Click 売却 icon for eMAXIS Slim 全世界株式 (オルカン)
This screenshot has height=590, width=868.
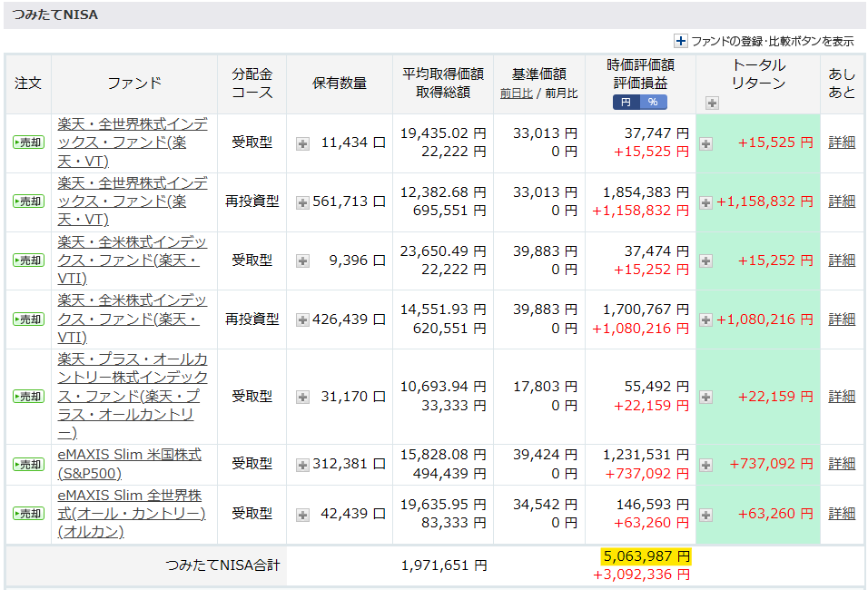[x=28, y=514]
